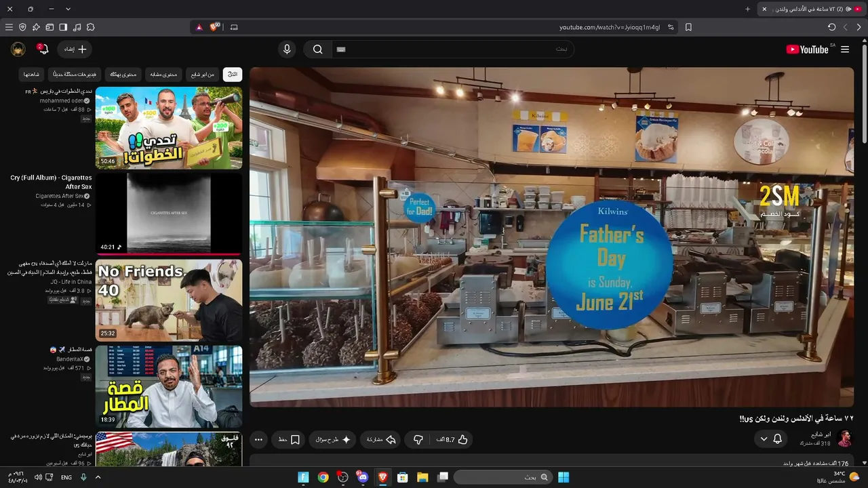Open the BanderitaX channel name
The image size is (868, 488).
[69, 359]
